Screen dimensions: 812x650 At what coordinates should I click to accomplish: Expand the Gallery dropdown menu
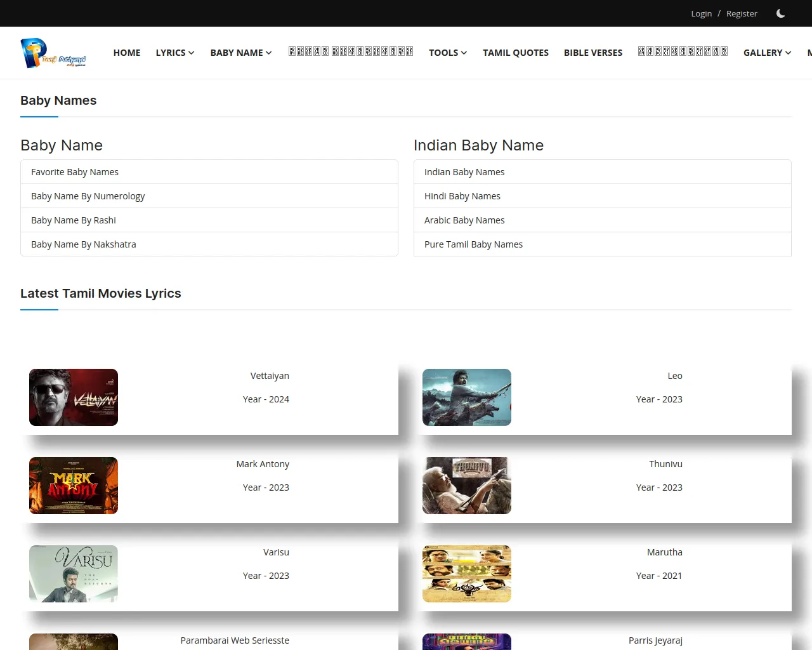767,53
